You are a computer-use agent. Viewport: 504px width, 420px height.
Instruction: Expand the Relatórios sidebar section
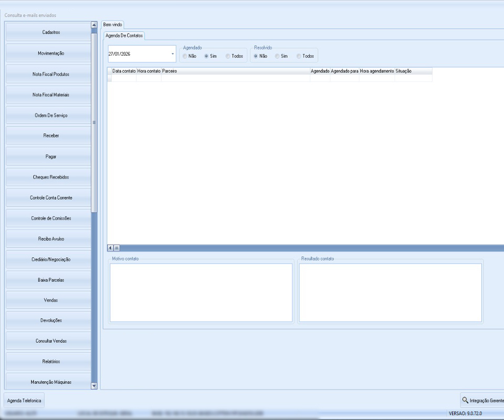pos(51,362)
